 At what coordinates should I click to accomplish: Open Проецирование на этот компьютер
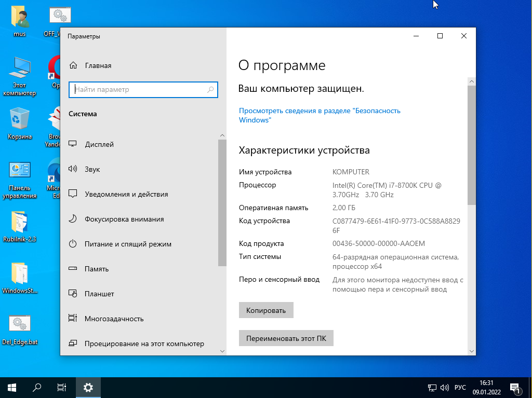tap(144, 344)
